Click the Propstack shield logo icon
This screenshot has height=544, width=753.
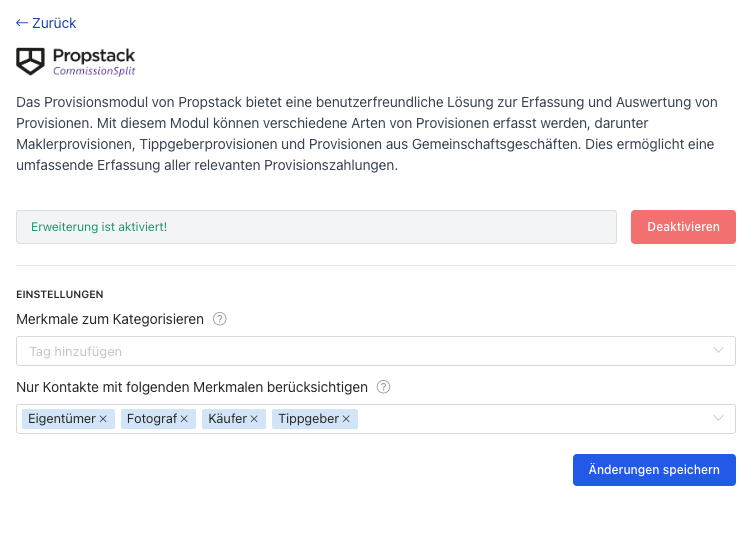click(30, 61)
